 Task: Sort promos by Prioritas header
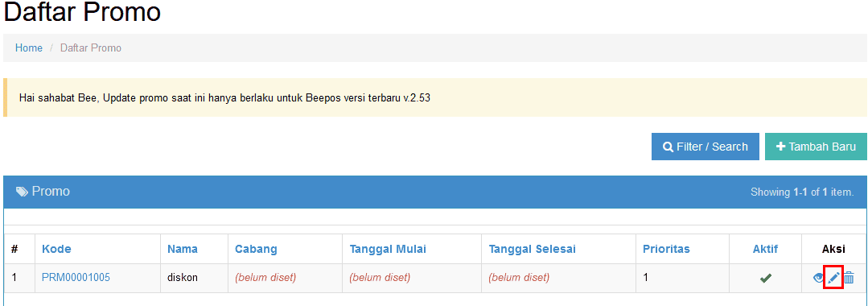pos(667,249)
